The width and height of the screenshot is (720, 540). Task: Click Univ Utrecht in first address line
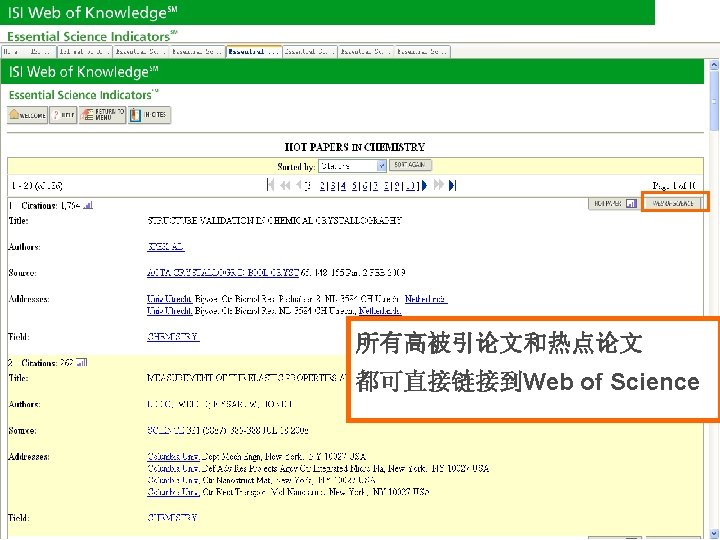tap(169, 299)
